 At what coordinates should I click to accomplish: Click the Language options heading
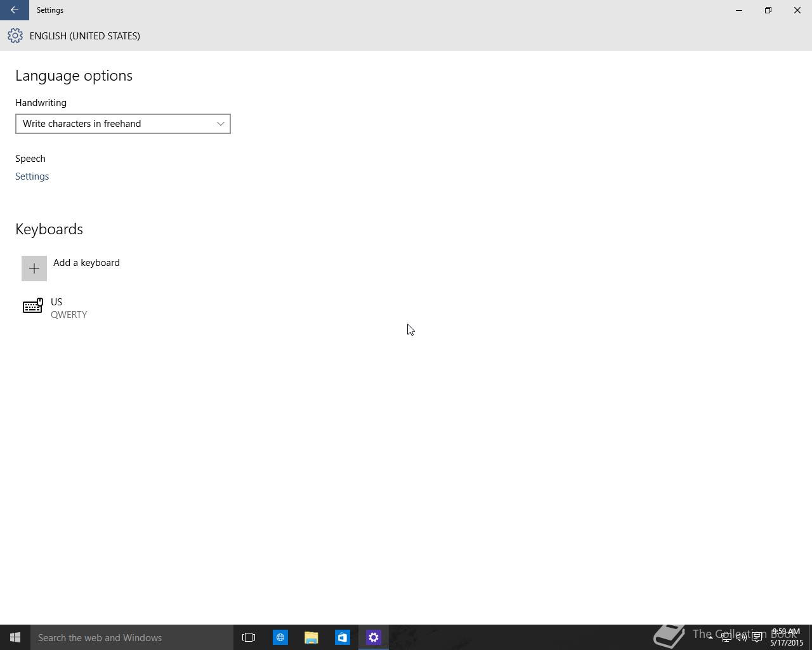(74, 76)
